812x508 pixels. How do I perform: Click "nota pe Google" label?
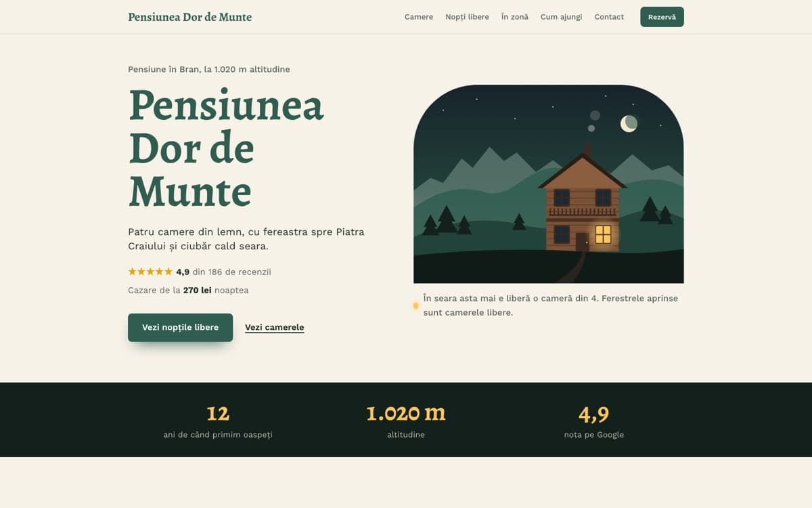[594, 435]
